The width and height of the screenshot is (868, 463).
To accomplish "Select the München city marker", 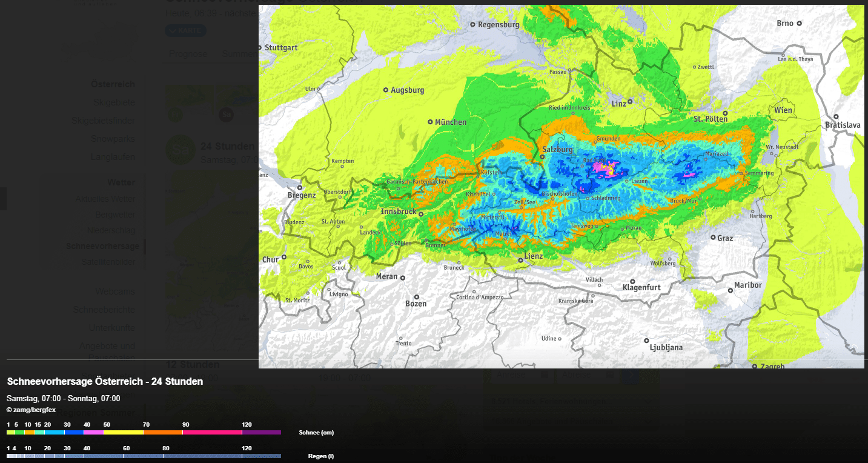I will [431, 122].
